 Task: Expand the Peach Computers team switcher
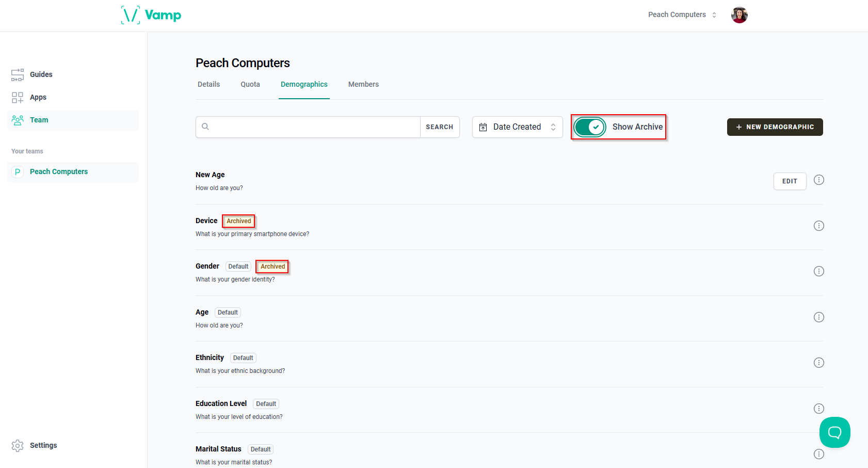click(x=682, y=15)
